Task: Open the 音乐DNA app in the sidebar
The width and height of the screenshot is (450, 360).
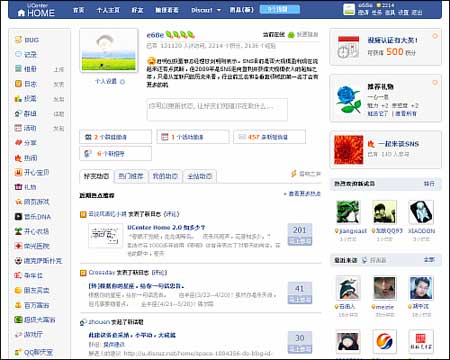Action: click(33, 217)
